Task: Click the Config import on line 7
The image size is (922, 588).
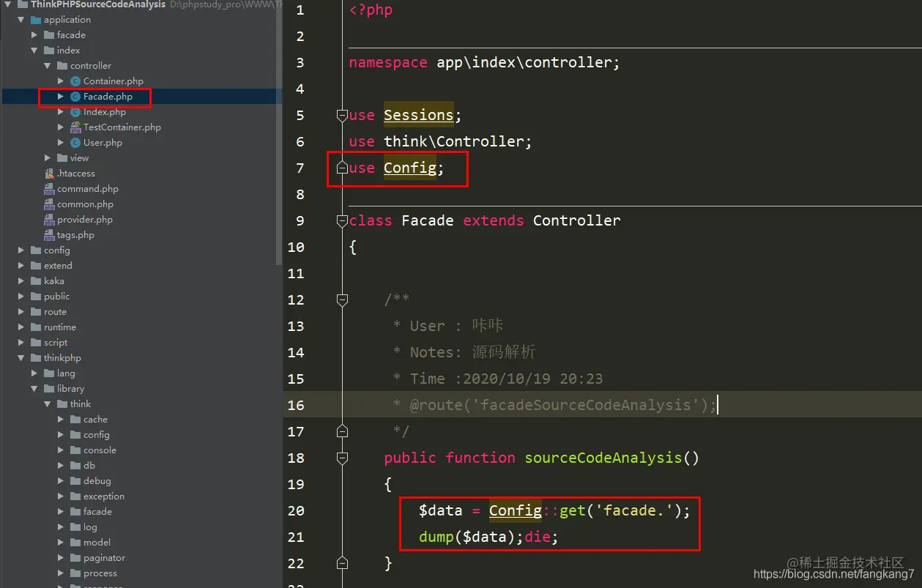Action: pos(409,168)
